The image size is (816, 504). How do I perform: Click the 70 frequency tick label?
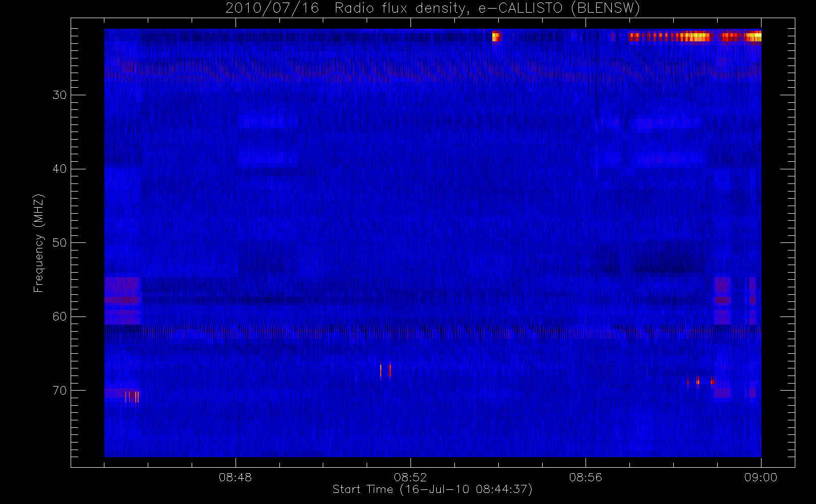pos(60,391)
